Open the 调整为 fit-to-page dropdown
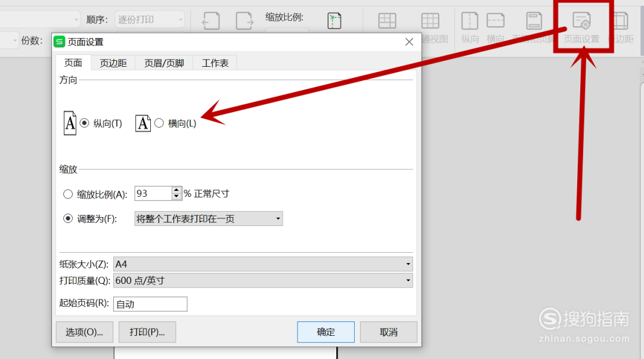 pyautogui.click(x=208, y=218)
